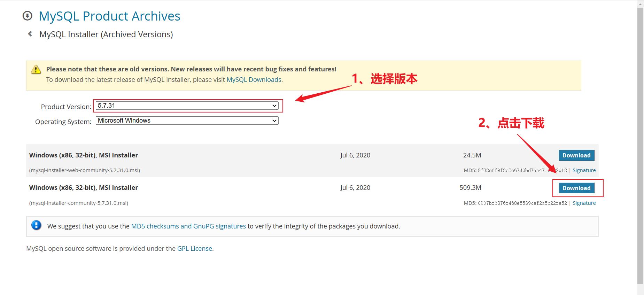Click the 24.5M file size
This screenshot has height=295, width=644.
click(x=472, y=155)
